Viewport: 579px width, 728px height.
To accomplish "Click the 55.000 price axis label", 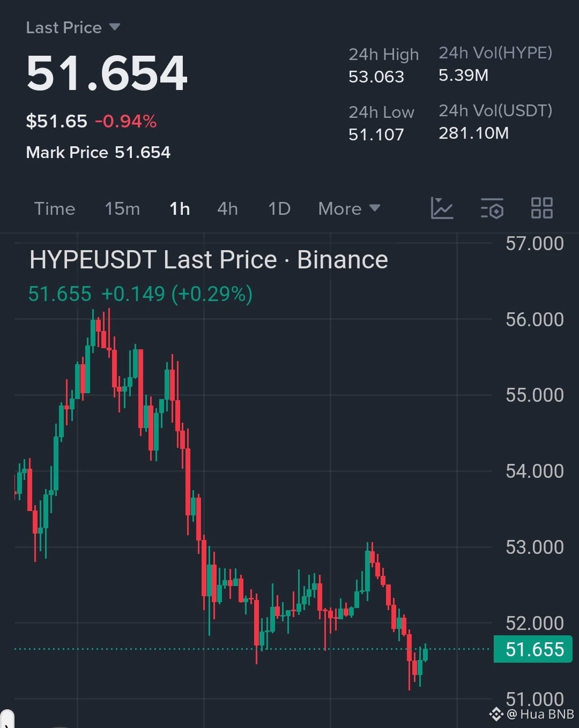I will (x=535, y=395).
